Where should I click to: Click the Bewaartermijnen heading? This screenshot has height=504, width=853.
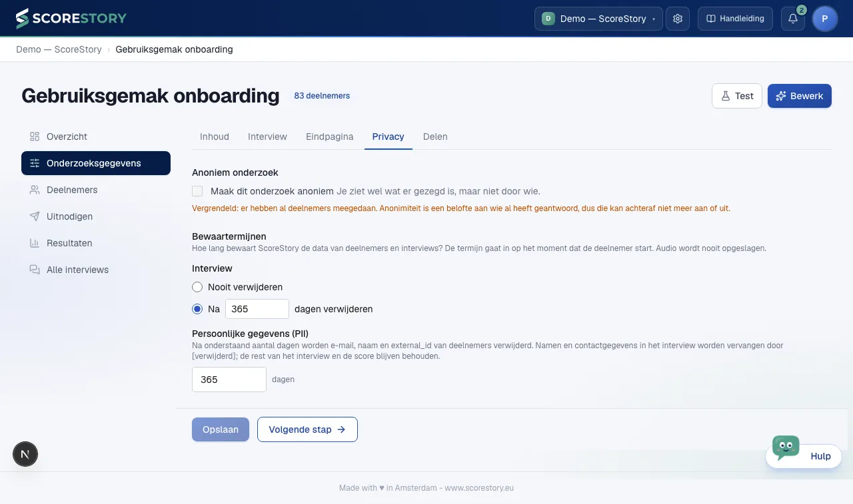[x=229, y=236]
